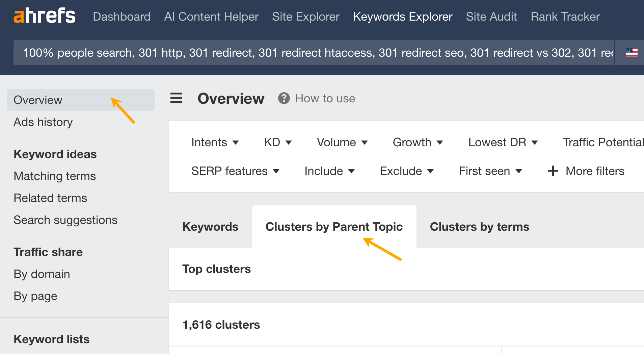Open Rank Tracker from the navigation bar
The height and width of the screenshot is (354, 644).
pyautogui.click(x=565, y=16)
